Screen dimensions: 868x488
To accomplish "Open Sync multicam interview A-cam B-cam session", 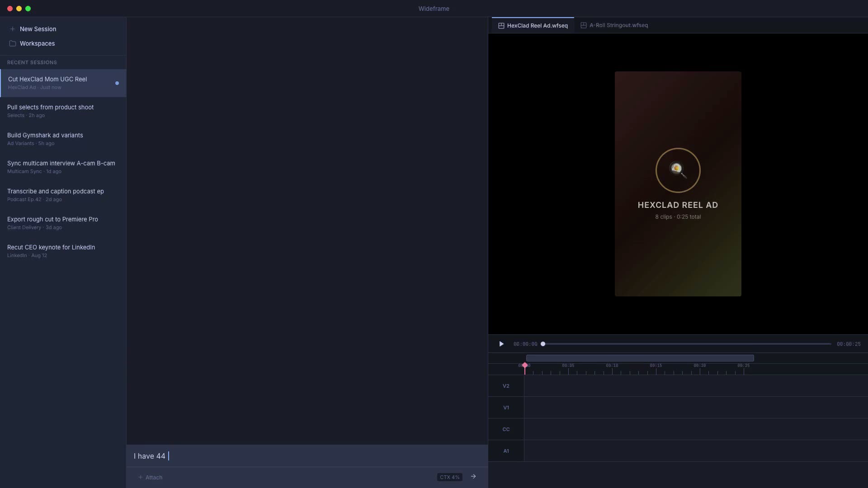I will coord(63,167).
